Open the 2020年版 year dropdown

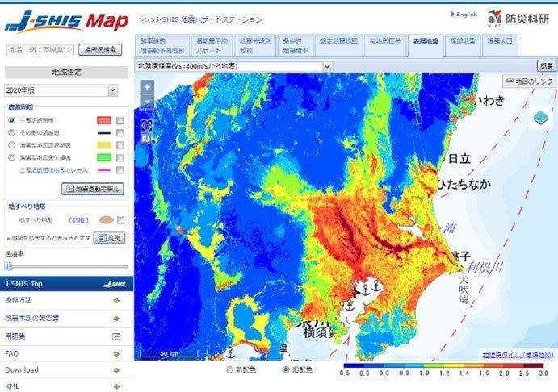[x=61, y=90]
